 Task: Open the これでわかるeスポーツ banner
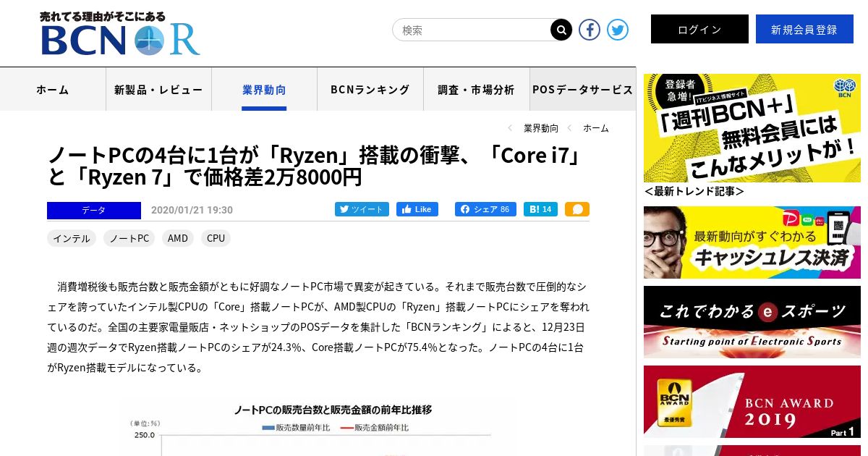tap(752, 322)
